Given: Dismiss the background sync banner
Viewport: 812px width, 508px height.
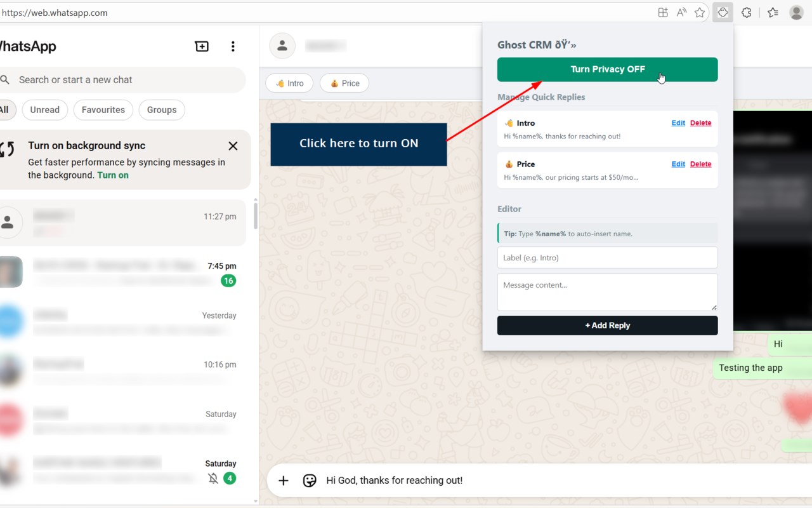Looking at the screenshot, I should [x=233, y=146].
